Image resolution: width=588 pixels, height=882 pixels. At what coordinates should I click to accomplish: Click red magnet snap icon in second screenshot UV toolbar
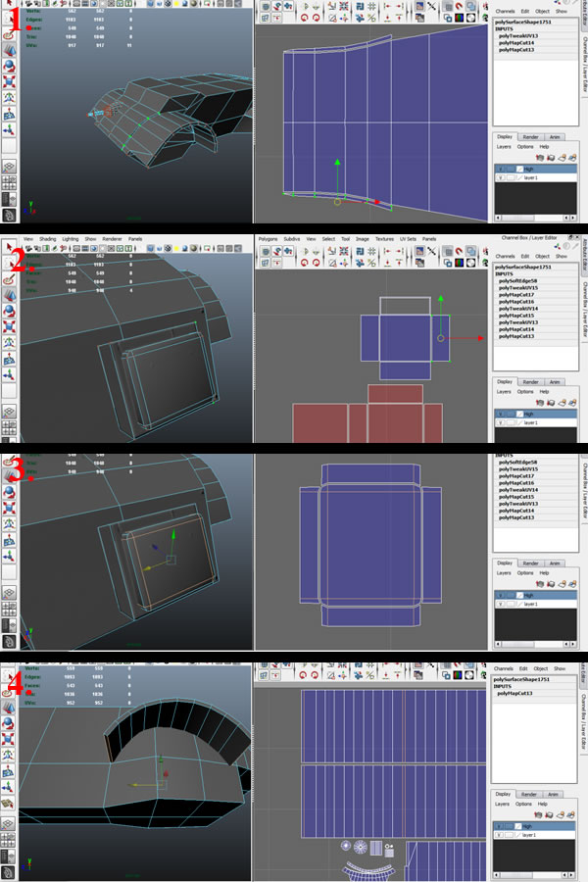[x=460, y=252]
